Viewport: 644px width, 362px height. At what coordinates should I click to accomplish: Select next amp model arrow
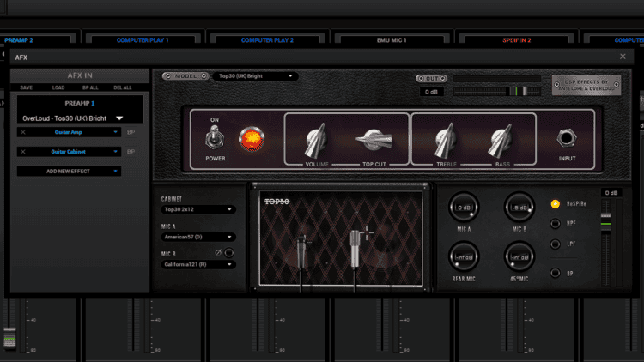tap(204, 76)
